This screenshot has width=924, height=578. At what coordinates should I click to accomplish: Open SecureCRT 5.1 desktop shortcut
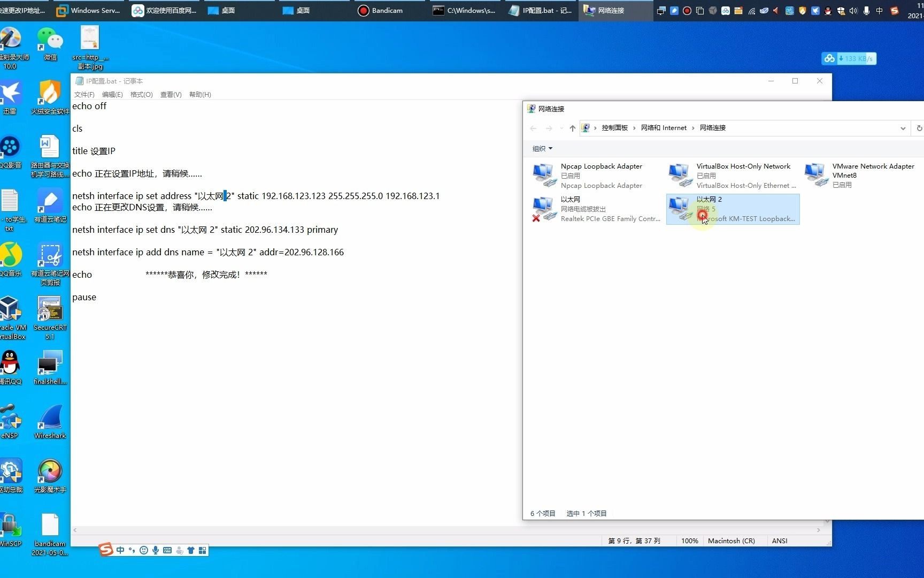click(x=50, y=318)
